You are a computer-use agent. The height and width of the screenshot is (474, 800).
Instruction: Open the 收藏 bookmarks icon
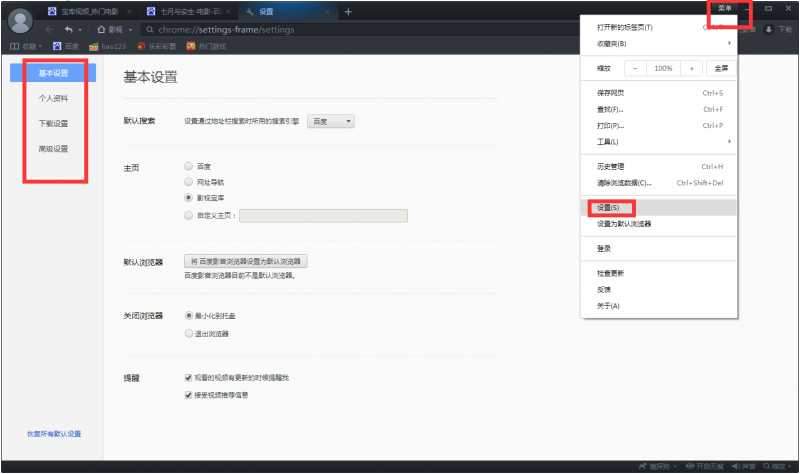click(x=14, y=46)
